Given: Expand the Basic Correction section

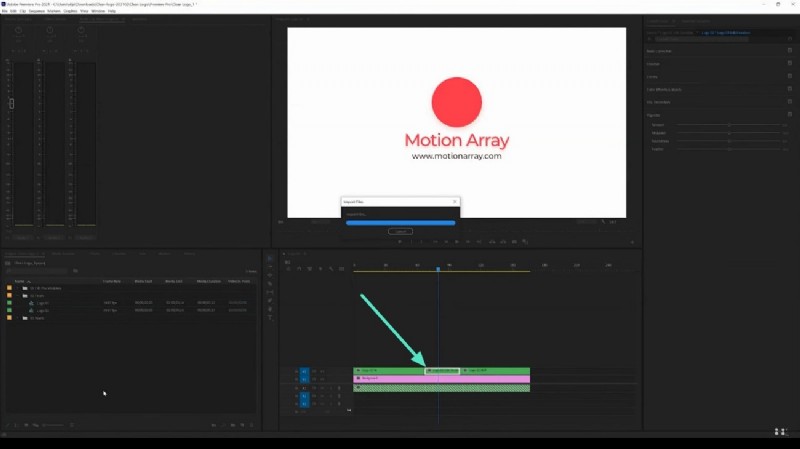Looking at the screenshot, I should coord(659,51).
